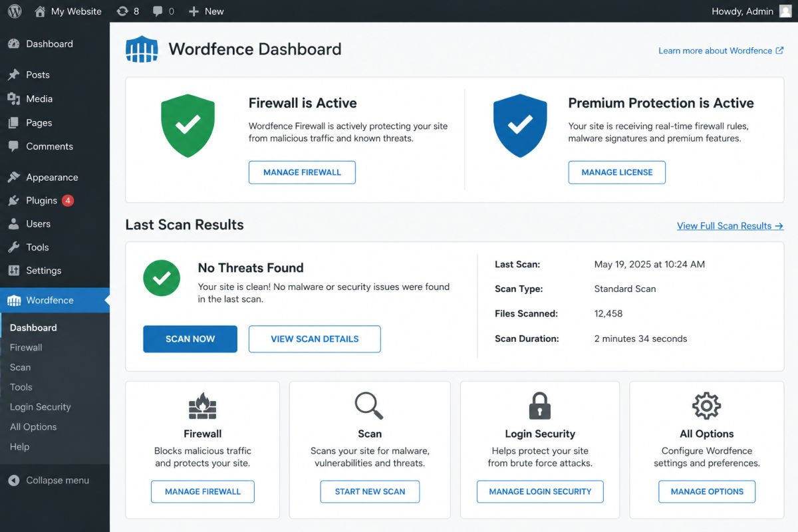Viewport: 798px width, 532px height.
Task: Open comments bubble icon in admin bar
Action: coord(158,11)
